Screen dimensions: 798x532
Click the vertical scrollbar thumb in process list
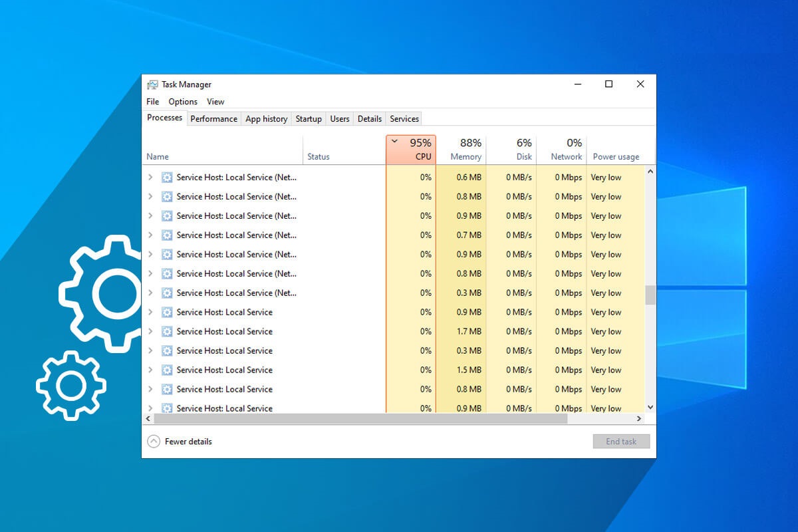tap(650, 295)
